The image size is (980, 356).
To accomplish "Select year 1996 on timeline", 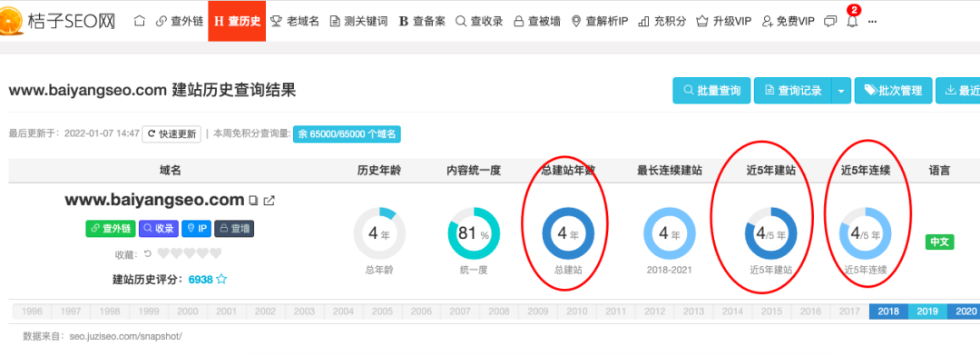I will [33, 311].
